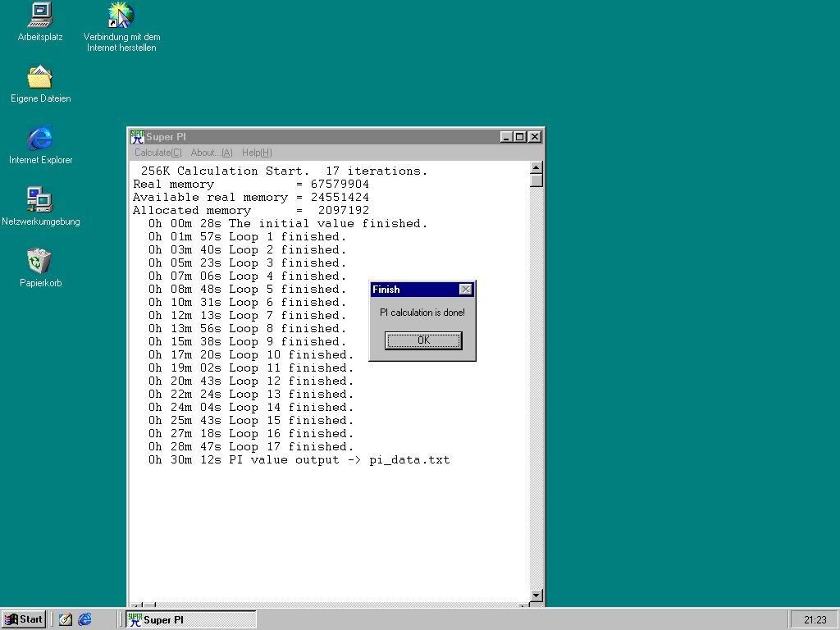Image resolution: width=840 pixels, height=630 pixels.
Task: Open the Windows Start menu
Action: point(24,619)
